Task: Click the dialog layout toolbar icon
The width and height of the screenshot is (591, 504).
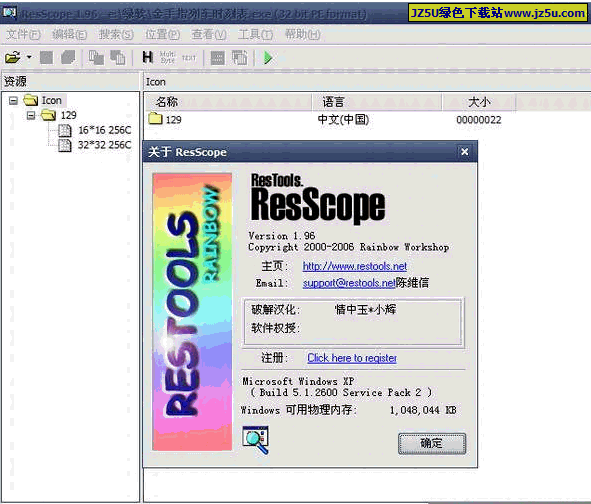Action: [x=239, y=58]
